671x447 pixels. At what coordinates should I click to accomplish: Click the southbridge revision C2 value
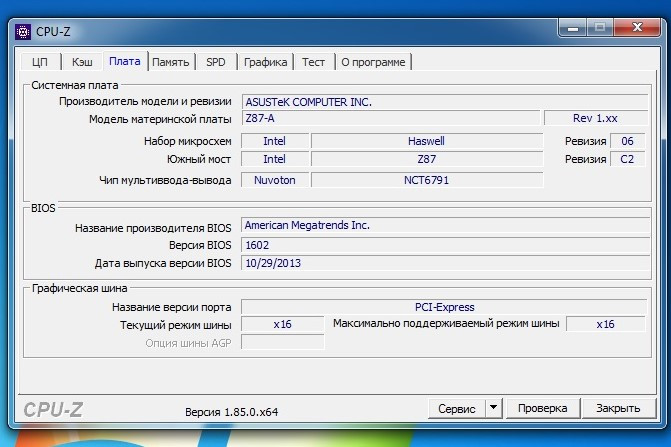pyautogui.click(x=627, y=159)
